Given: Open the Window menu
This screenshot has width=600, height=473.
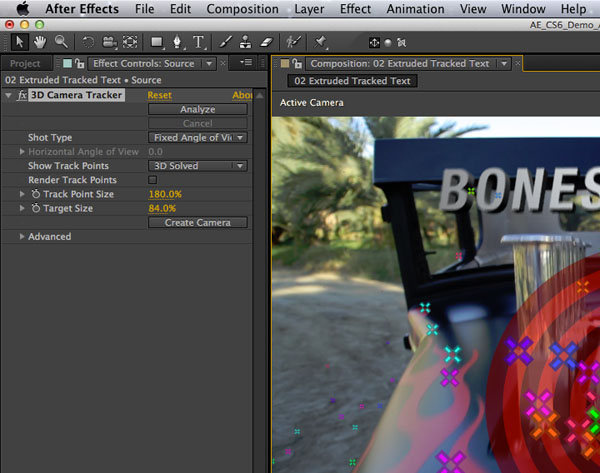Looking at the screenshot, I should [523, 9].
